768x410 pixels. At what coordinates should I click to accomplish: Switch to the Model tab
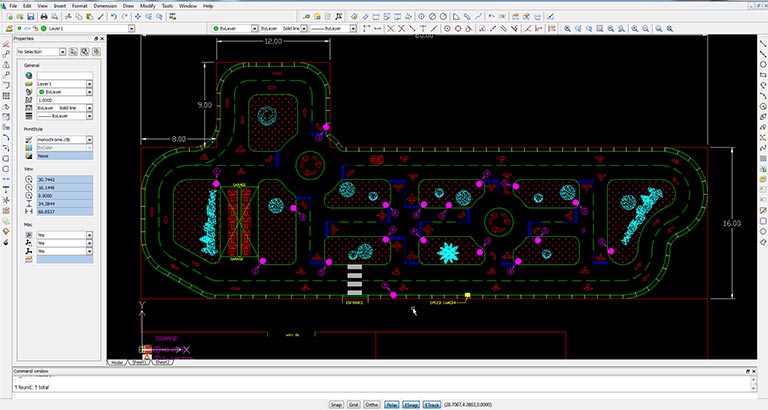pyautogui.click(x=117, y=362)
